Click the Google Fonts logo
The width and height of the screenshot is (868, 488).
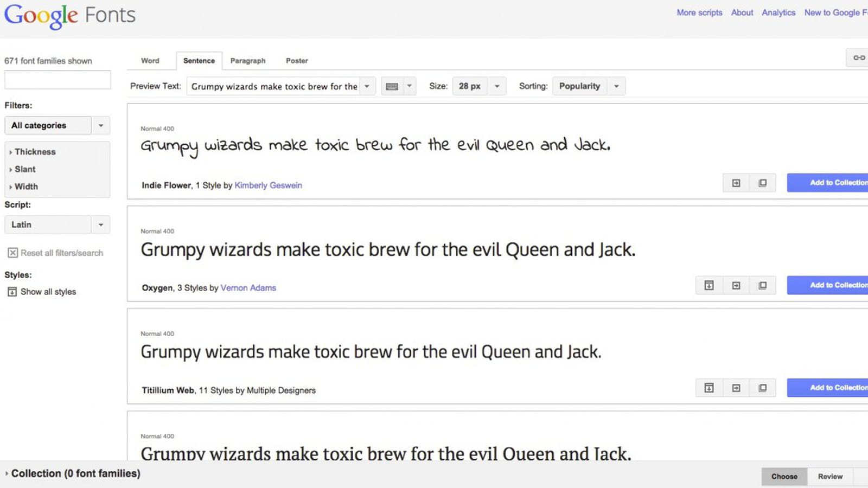[70, 15]
